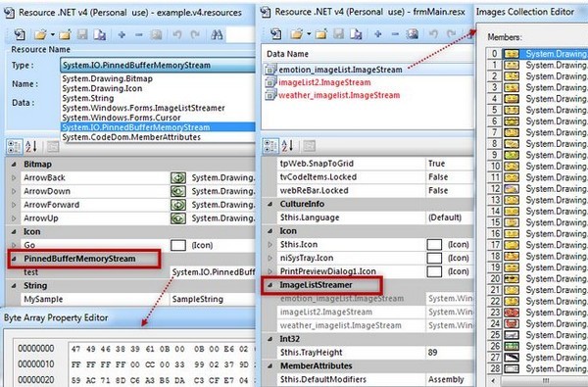
Task: Select member 28 in Images Collection Editor
Action: pyautogui.click(x=537, y=368)
